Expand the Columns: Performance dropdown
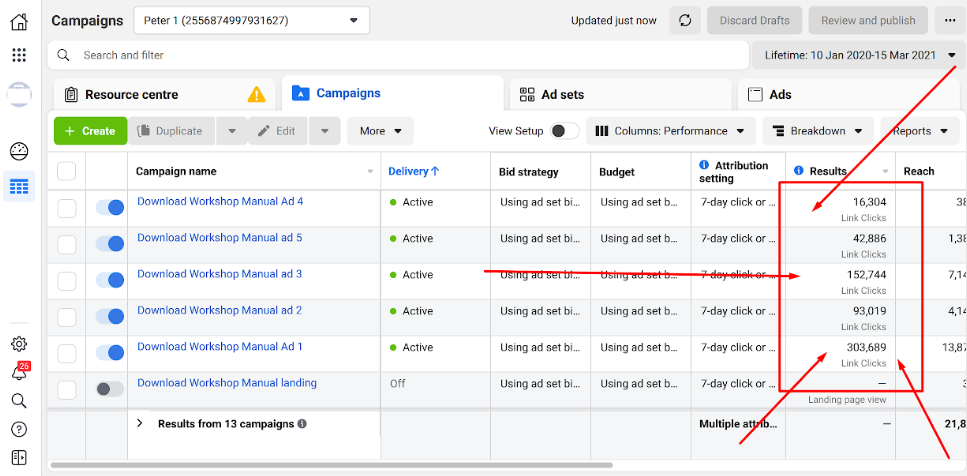 [670, 131]
